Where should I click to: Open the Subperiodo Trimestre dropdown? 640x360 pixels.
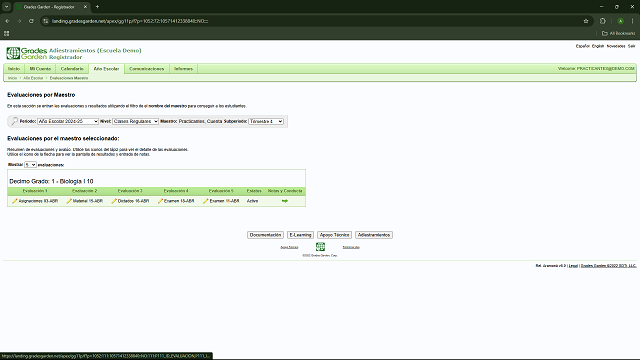266,121
